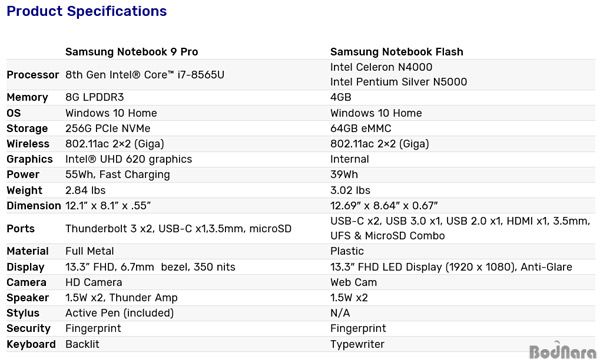This screenshot has width=600, height=362.
Task: Select the 8G LPDDR3 memory cell
Action: [95, 97]
